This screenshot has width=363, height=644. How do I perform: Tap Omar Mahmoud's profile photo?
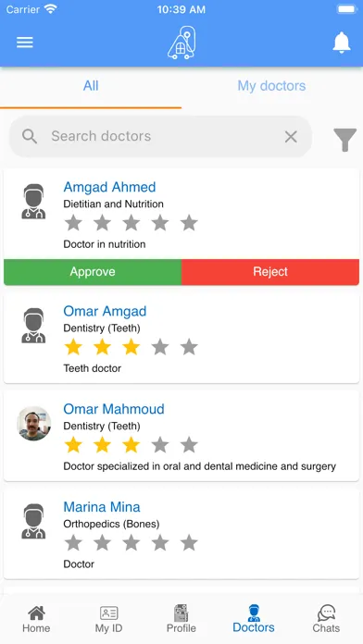coord(34,424)
